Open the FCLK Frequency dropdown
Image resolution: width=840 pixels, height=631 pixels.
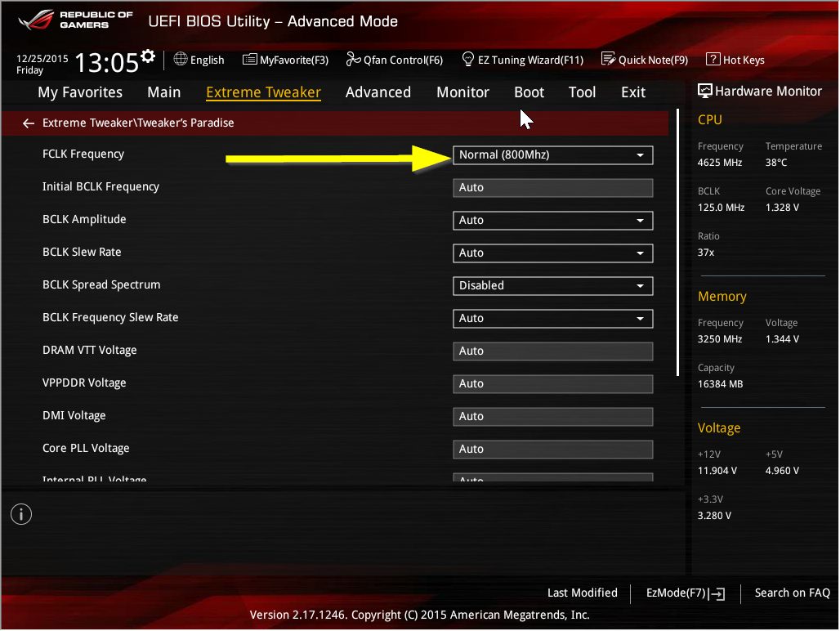(552, 154)
